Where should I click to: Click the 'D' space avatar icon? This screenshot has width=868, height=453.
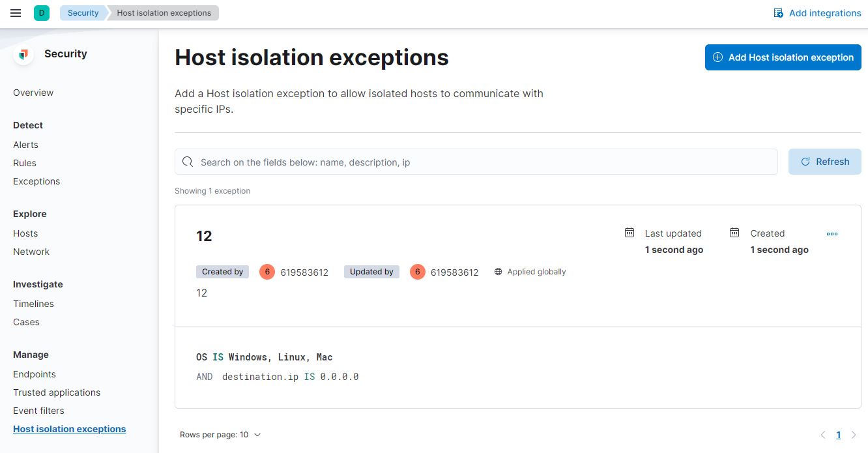click(x=42, y=12)
